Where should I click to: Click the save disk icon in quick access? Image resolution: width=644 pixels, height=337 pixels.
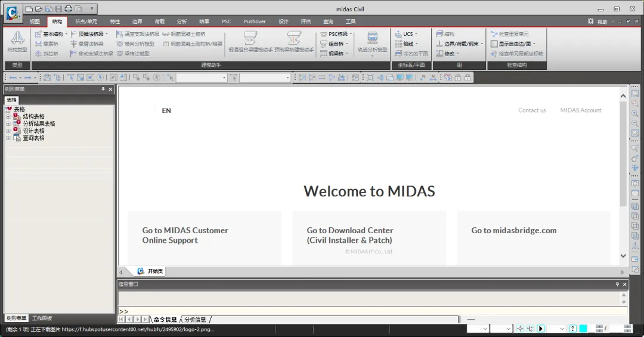point(58,8)
